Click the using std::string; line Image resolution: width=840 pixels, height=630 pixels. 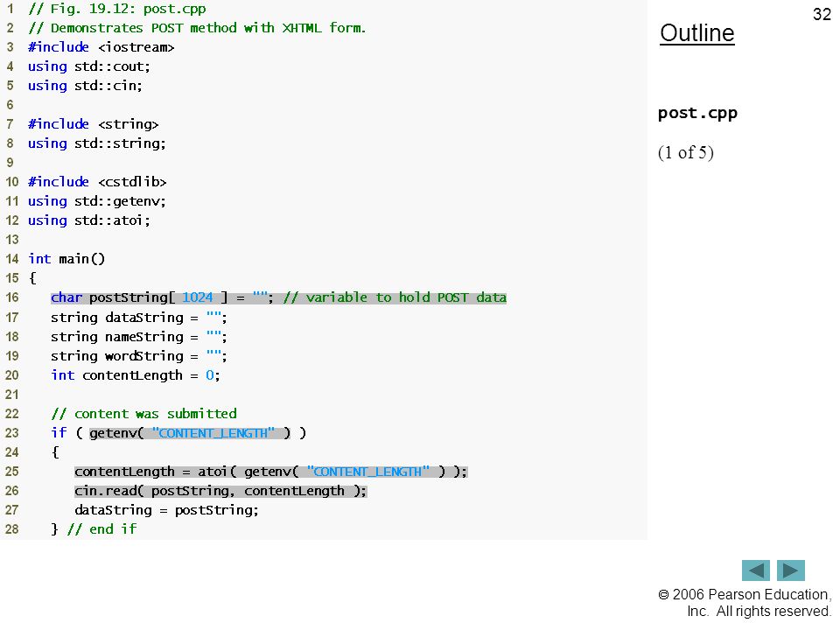click(x=97, y=143)
